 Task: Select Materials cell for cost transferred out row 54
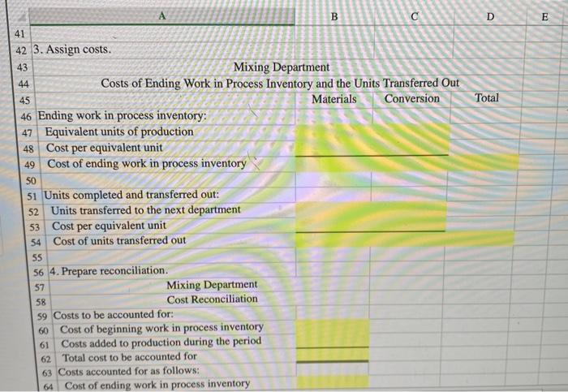tap(333, 240)
